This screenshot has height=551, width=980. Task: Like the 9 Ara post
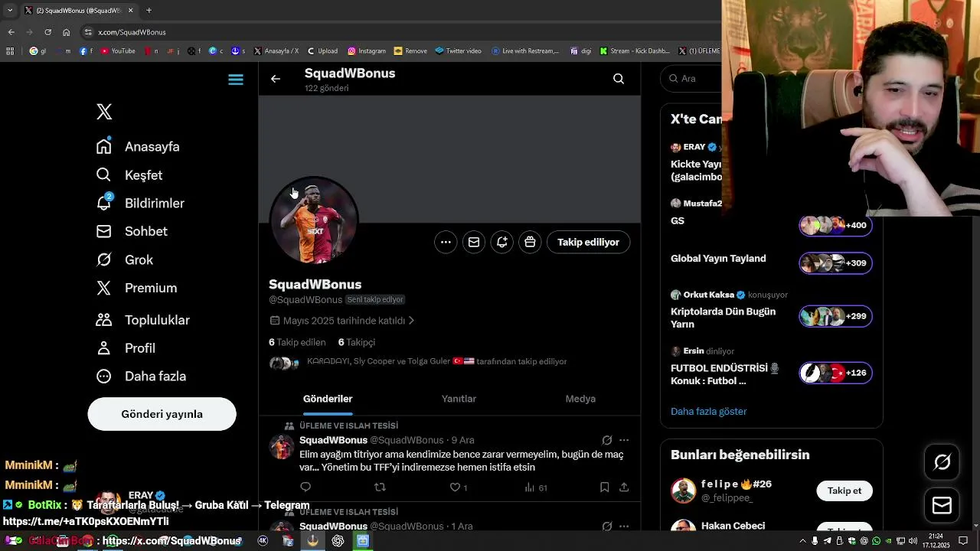pyautogui.click(x=458, y=487)
